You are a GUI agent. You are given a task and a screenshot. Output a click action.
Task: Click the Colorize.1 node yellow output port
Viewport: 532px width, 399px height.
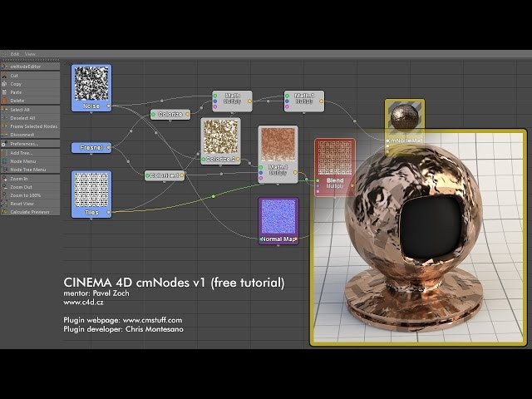tap(181, 175)
